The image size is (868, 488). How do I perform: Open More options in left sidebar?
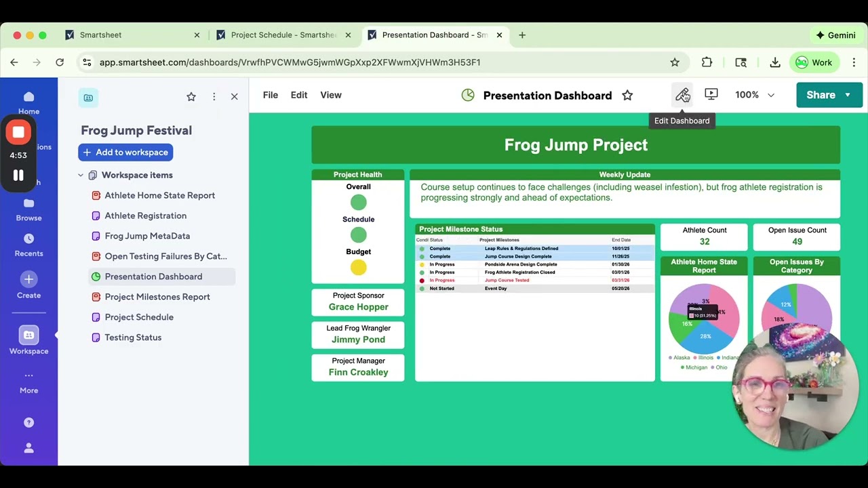click(28, 382)
